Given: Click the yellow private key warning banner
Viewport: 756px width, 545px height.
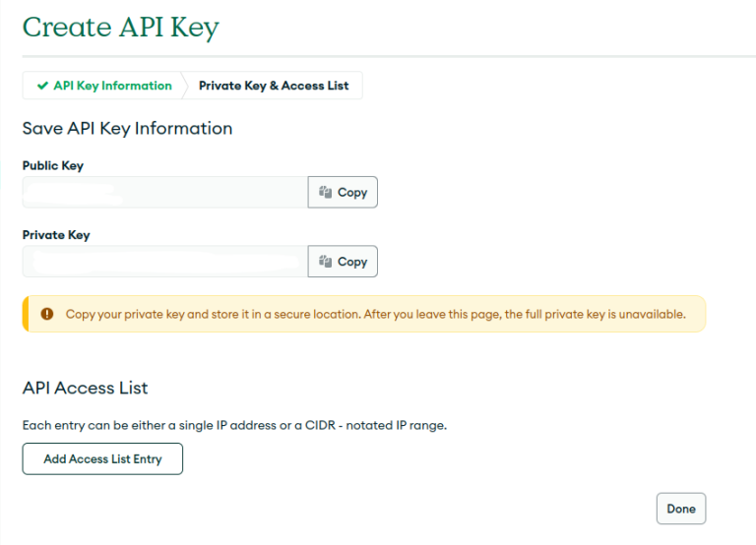Looking at the screenshot, I should pyautogui.click(x=364, y=314).
